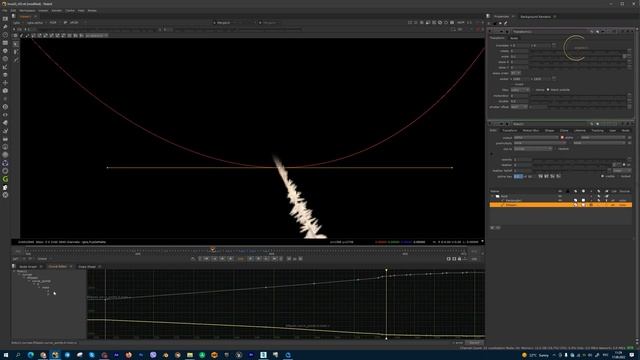This screenshot has height=360, width=640.
Task: Open the Roto1 output channel dropdown
Action: (x=536, y=138)
